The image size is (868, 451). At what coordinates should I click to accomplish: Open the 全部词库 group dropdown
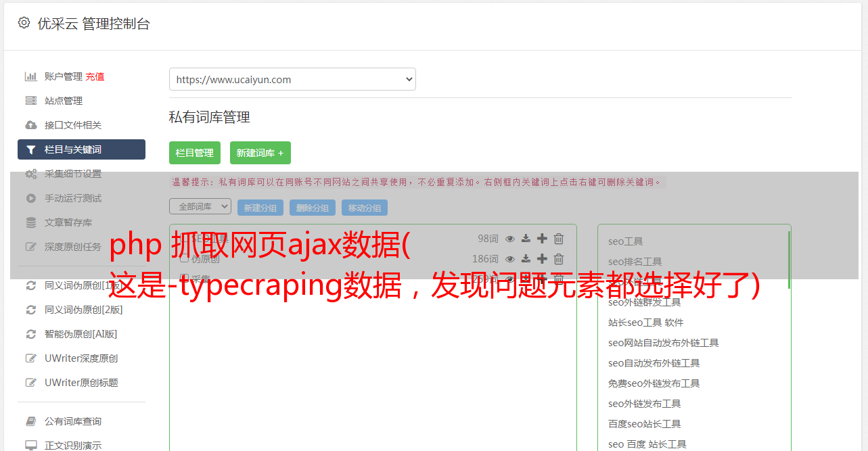[x=200, y=206]
